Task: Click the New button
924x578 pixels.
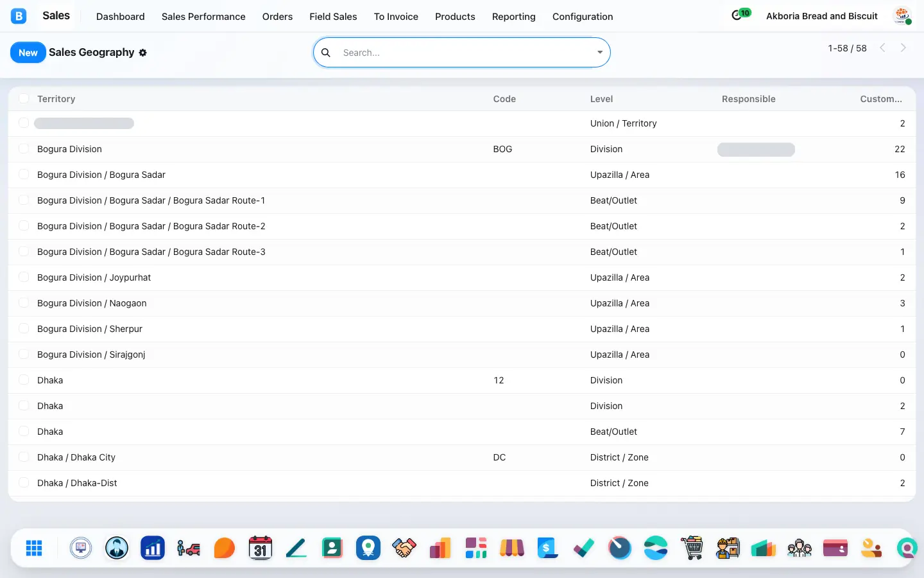Action: (28, 53)
